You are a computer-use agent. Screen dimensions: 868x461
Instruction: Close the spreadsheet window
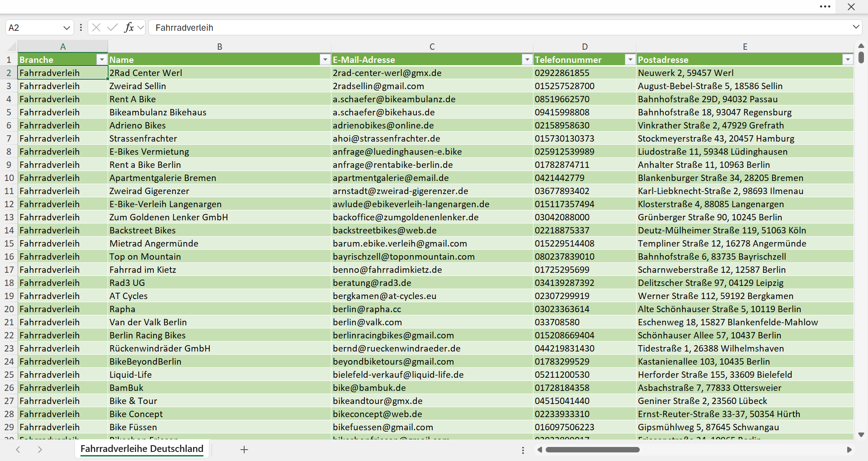(x=851, y=7)
